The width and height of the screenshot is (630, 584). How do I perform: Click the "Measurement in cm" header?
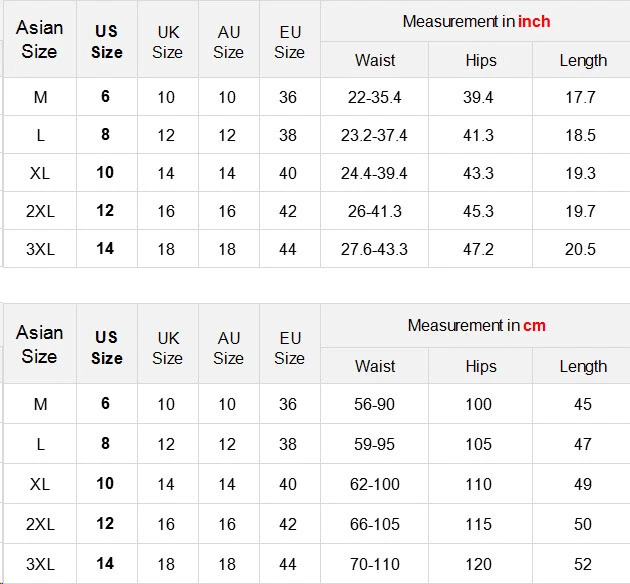(x=476, y=325)
